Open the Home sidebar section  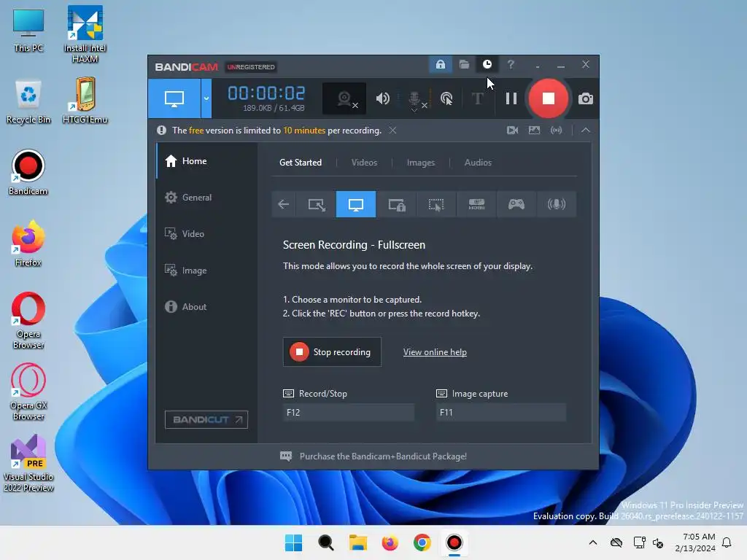pyautogui.click(x=206, y=161)
